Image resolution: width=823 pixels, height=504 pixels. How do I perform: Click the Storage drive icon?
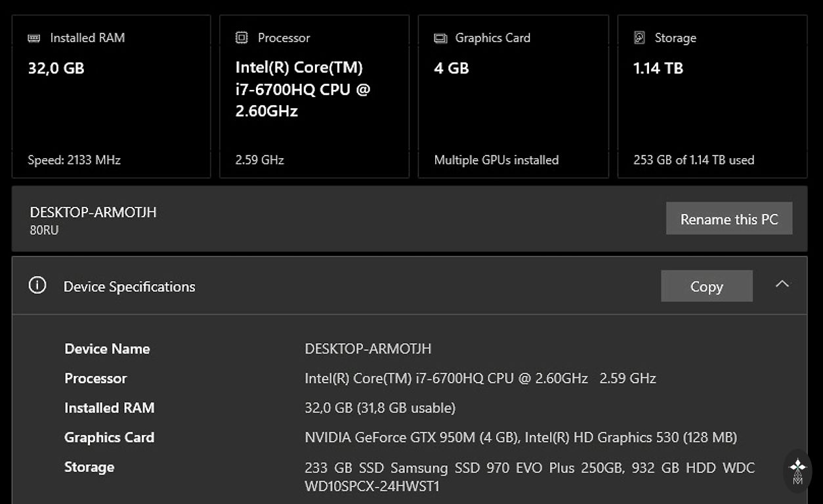(639, 38)
